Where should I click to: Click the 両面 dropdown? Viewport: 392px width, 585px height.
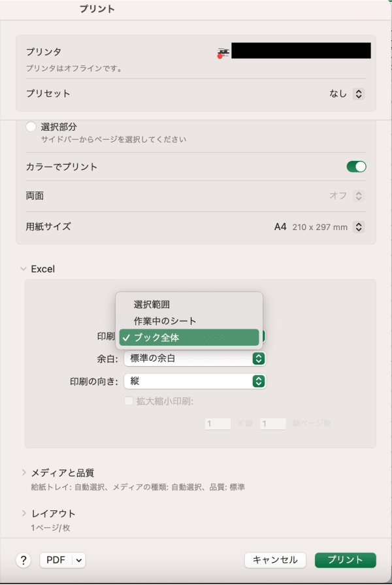pos(357,195)
